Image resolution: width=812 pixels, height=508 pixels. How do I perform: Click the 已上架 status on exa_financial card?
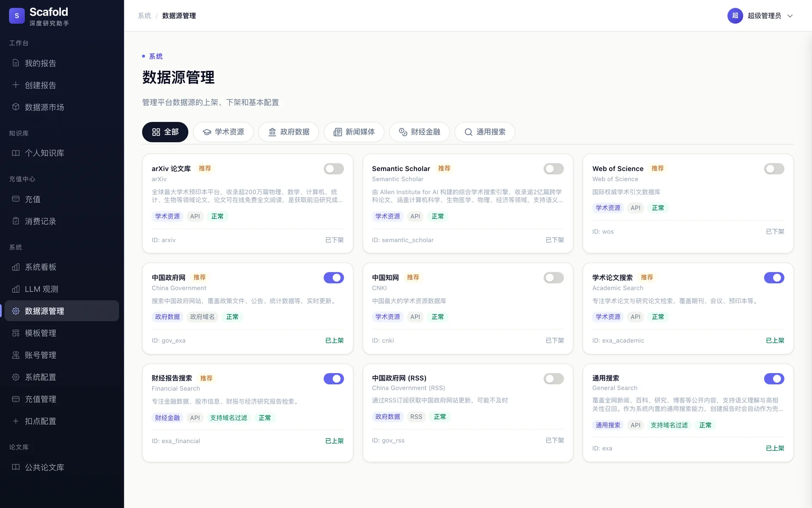(x=335, y=441)
